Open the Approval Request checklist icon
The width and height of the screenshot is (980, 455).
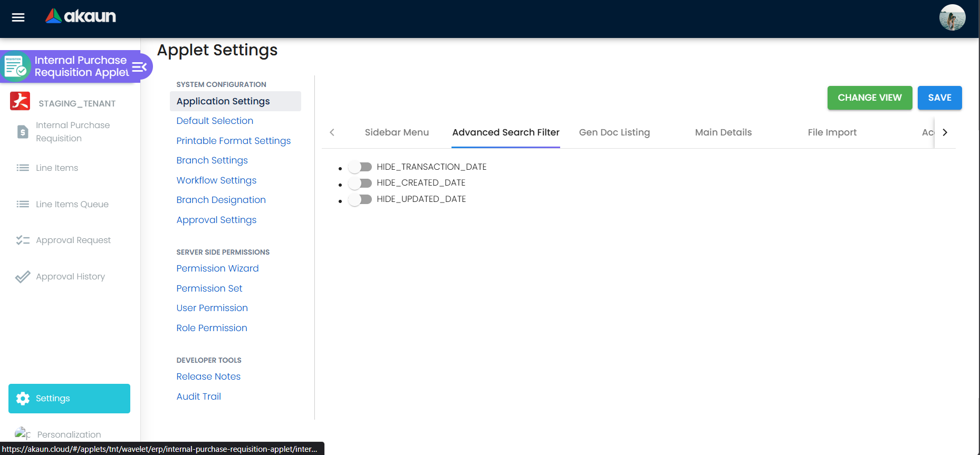[x=23, y=240]
